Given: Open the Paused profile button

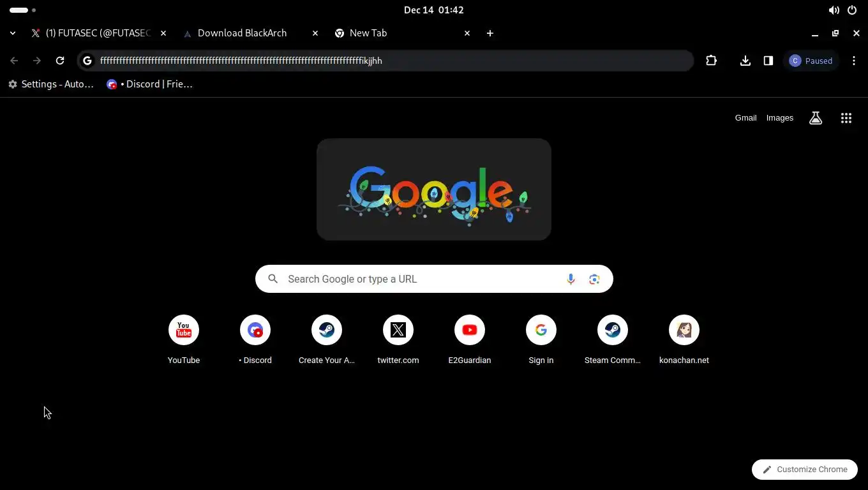Looking at the screenshot, I should coord(811,61).
